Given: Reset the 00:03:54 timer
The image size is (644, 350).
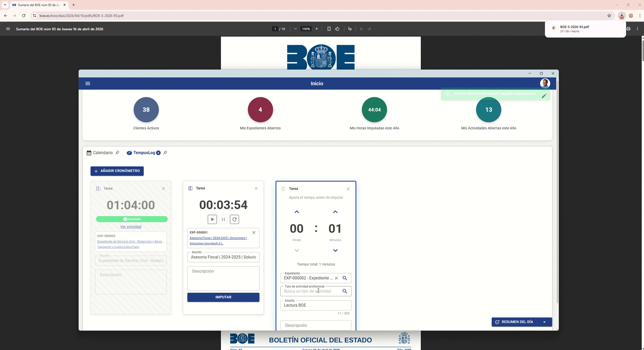Looking at the screenshot, I should point(234,219).
